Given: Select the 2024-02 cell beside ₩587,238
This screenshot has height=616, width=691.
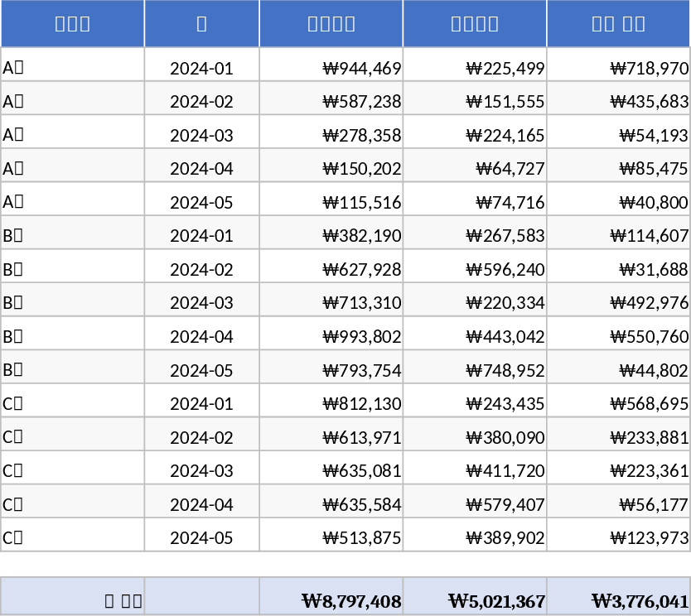Looking at the screenshot, I should tap(202, 100).
